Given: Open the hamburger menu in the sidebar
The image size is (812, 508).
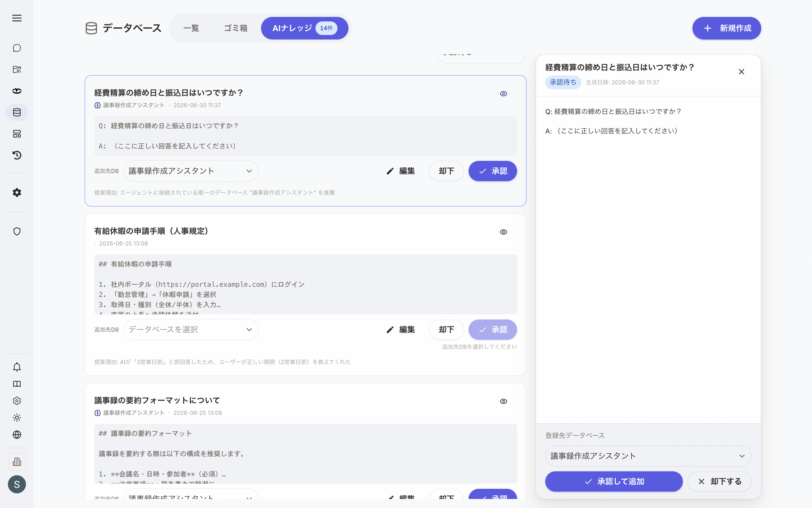Looking at the screenshot, I should coord(17,18).
